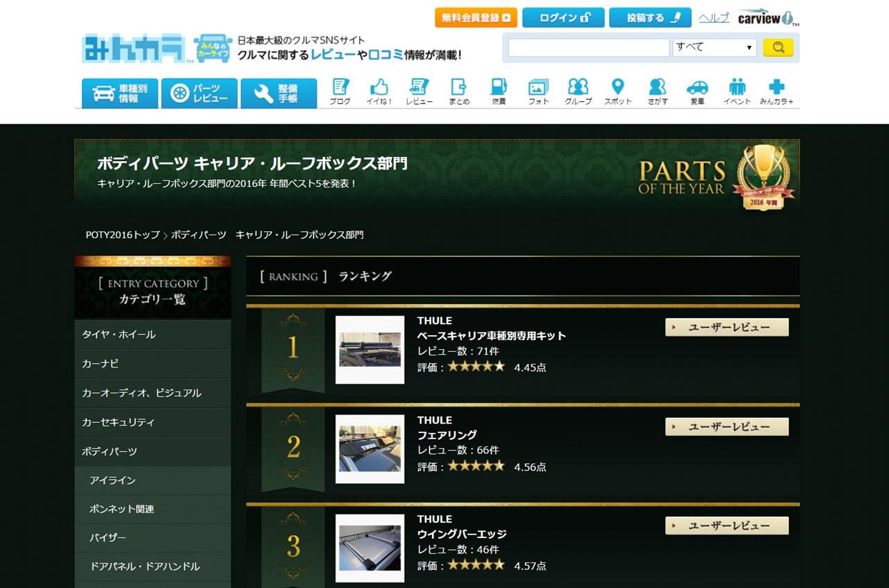Open ユーザーレビュー for ウイングバーエッジ

(727, 526)
